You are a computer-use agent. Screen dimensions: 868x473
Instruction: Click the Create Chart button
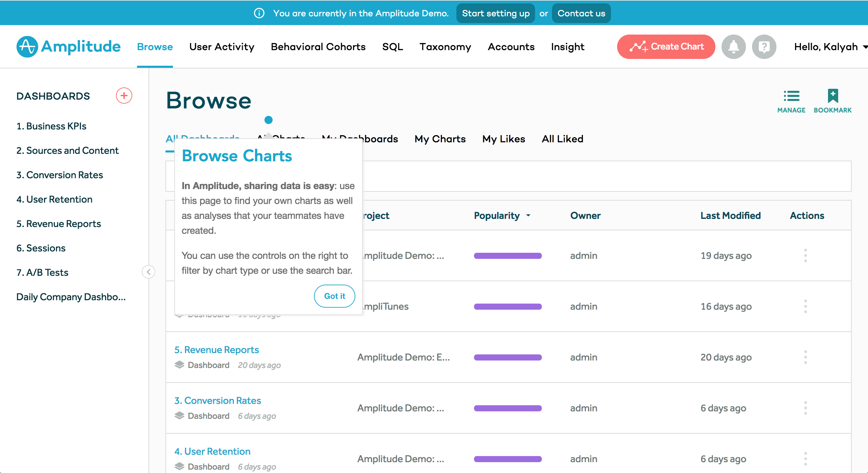(x=666, y=47)
